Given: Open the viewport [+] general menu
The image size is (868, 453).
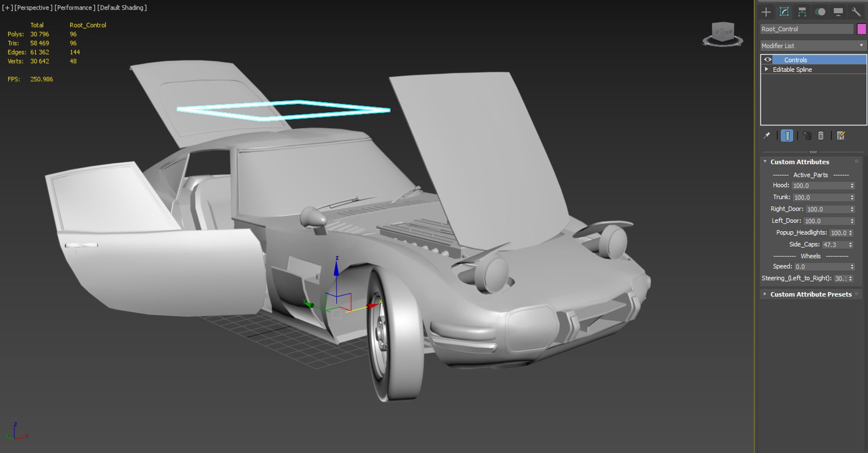Looking at the screenshot, I should click(x=7, y=8).
